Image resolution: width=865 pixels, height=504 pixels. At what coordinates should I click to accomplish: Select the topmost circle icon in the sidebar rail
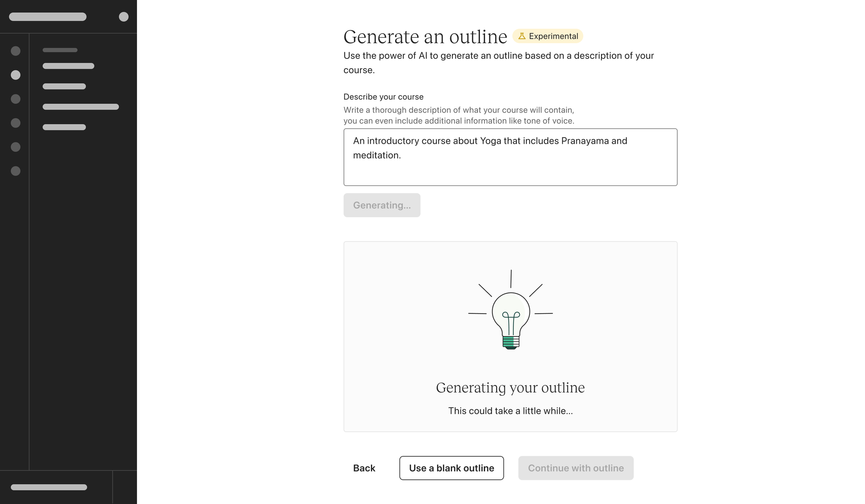(16, 51)
